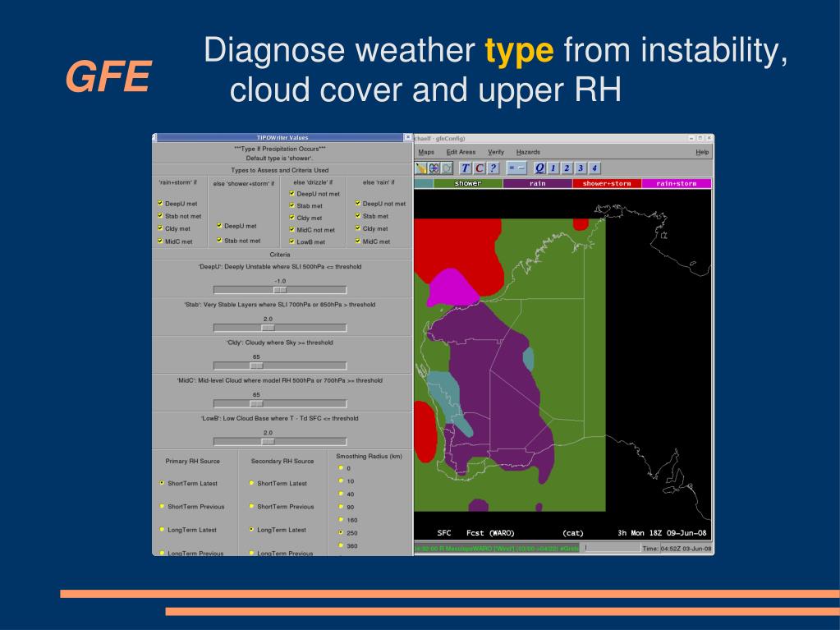Set smoothing radius to 40 km
This screenshot has height=630, width=840.
[x=341, y=494]
